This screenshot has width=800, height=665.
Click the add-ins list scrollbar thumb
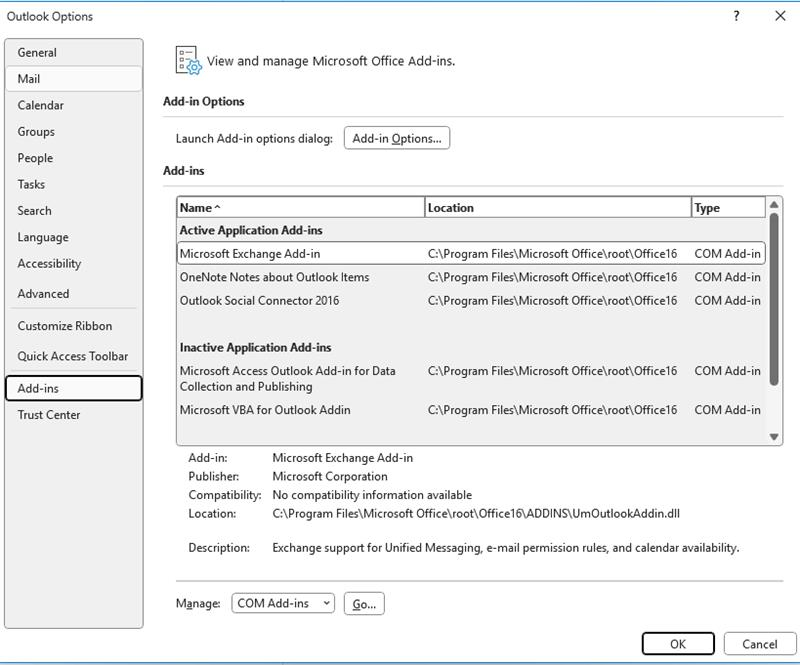click(x=774, y=300)
